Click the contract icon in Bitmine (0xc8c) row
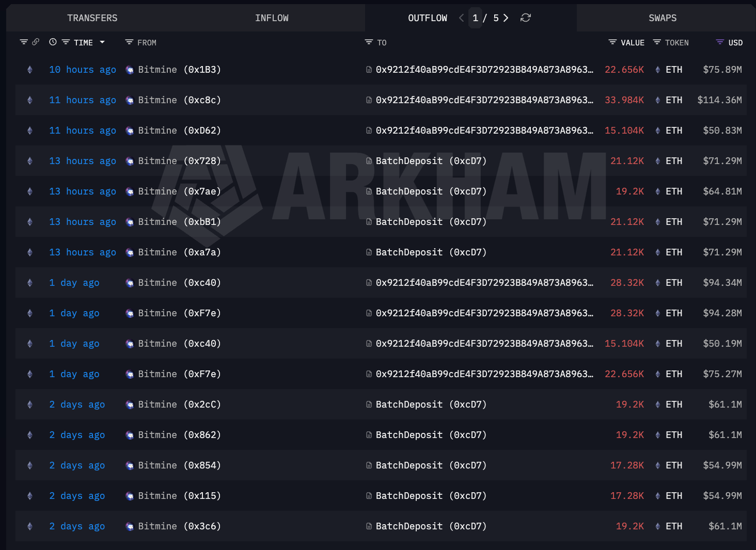756x550 pixels. tap(369, 100)
